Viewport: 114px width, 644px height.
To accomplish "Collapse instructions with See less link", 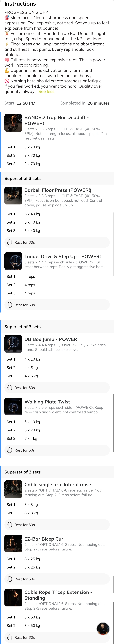I will (46, 92).
